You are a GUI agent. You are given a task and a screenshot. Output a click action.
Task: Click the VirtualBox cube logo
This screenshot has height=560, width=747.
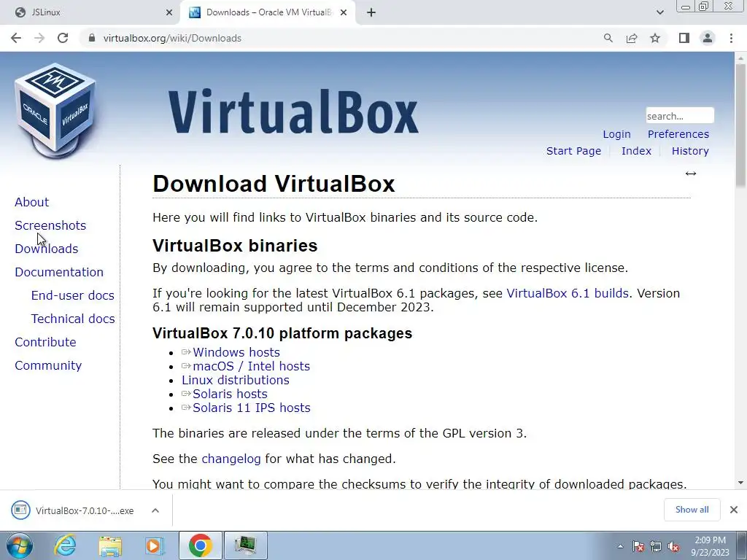coord(55,111)
